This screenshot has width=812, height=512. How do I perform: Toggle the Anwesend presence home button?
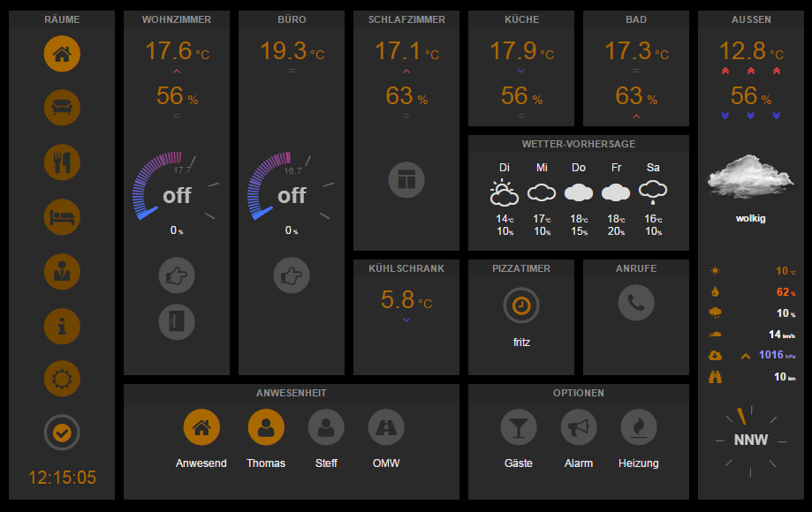point(201,428)
